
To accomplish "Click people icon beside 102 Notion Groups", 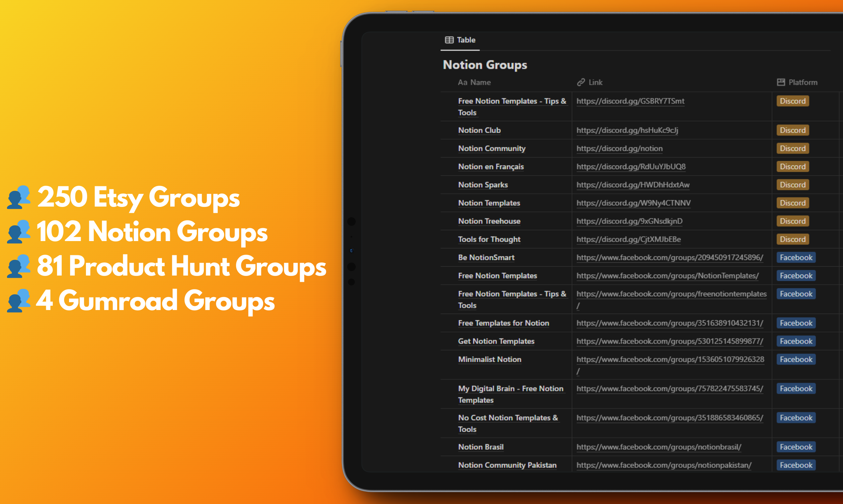I will (x=19, y=232).
